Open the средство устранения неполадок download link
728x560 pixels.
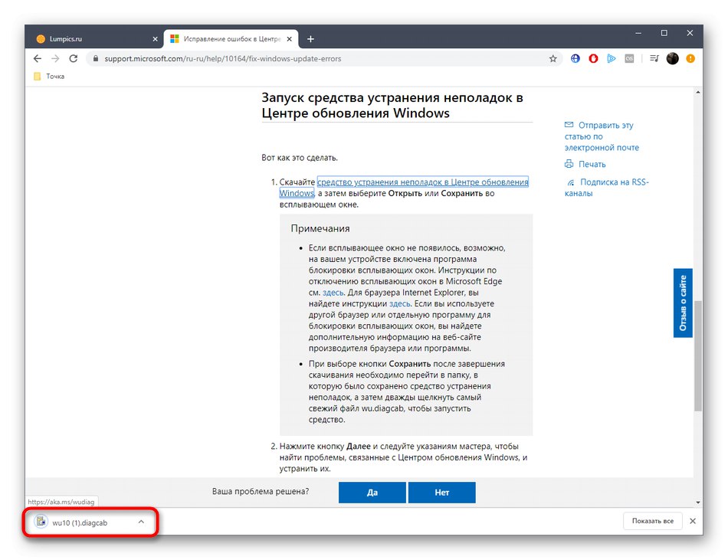(x=422, y=182)
